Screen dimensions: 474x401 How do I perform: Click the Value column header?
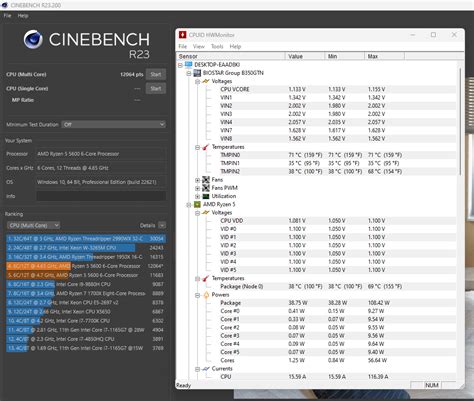point(305,56)
